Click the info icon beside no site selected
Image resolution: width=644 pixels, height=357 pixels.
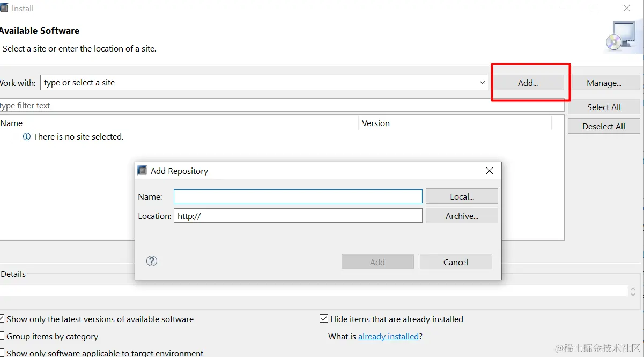coord(27,137)
